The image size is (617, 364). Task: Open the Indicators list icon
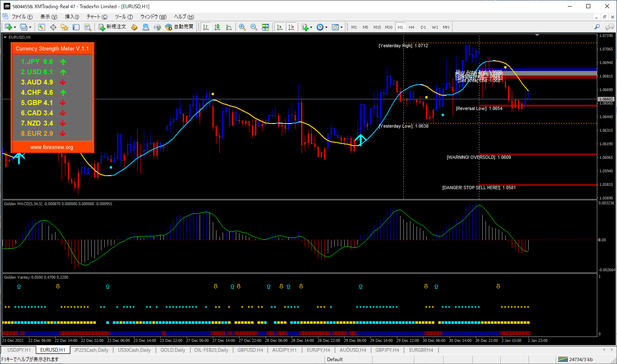click(305, 27)
